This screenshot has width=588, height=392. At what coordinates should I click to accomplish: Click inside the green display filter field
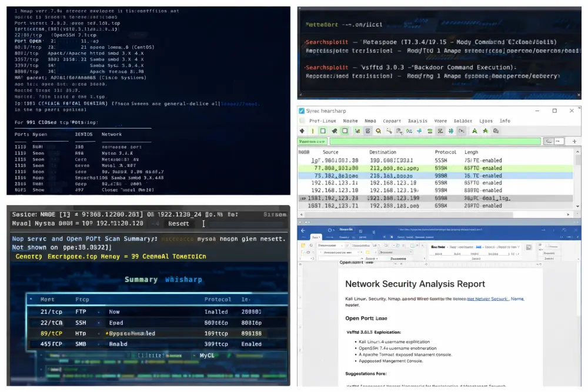click(x=435, y=141)
